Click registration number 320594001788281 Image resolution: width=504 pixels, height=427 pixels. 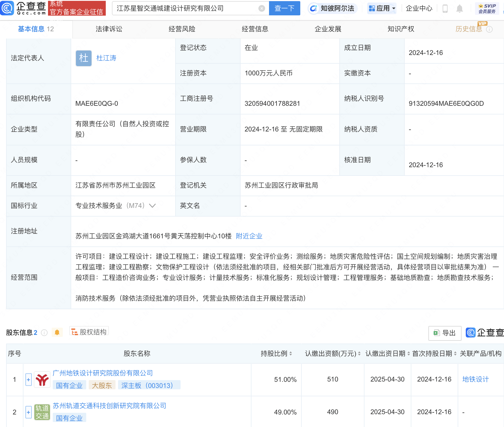(272, 104)
